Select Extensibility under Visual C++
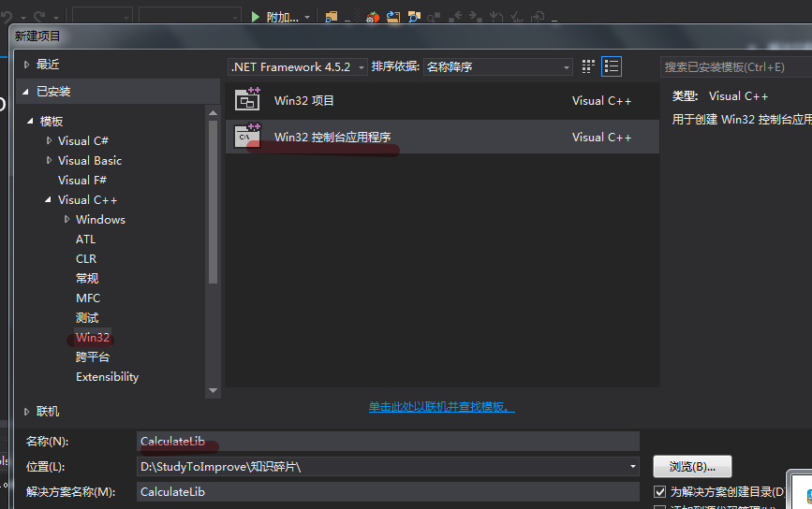 (x=107, y=376)
